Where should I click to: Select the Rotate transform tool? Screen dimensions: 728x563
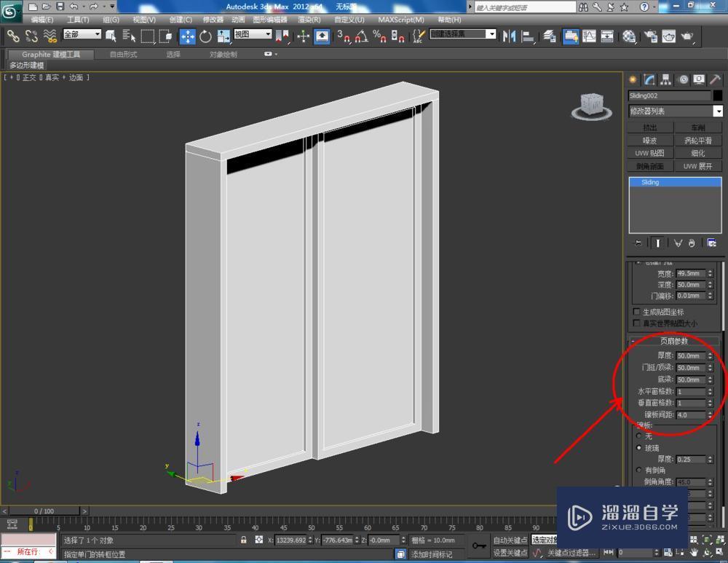[205, 36]
